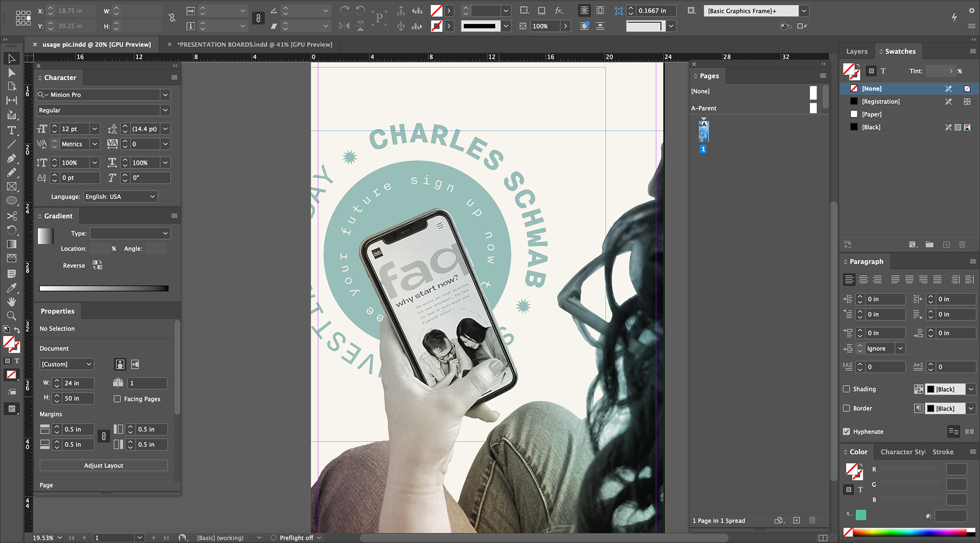Open the 12 pt font size dropdown
The height and width of the screenshot is (543, 980).
pos(94,129)
